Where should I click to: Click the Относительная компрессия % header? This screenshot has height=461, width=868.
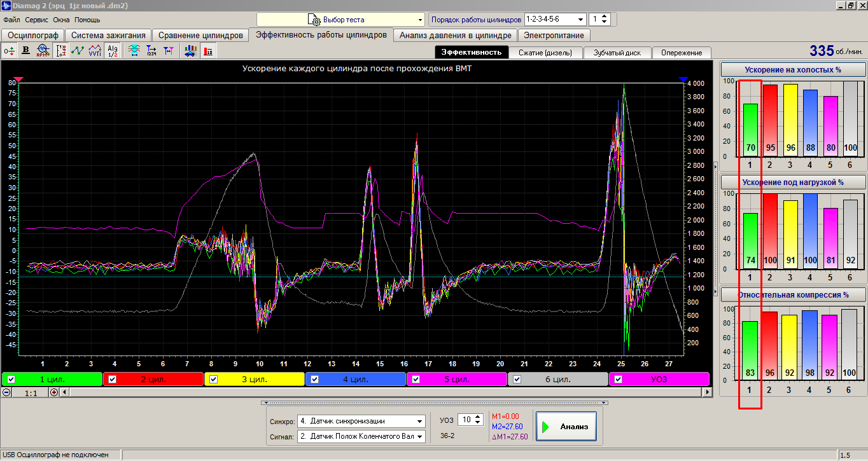tap(793, 294)
